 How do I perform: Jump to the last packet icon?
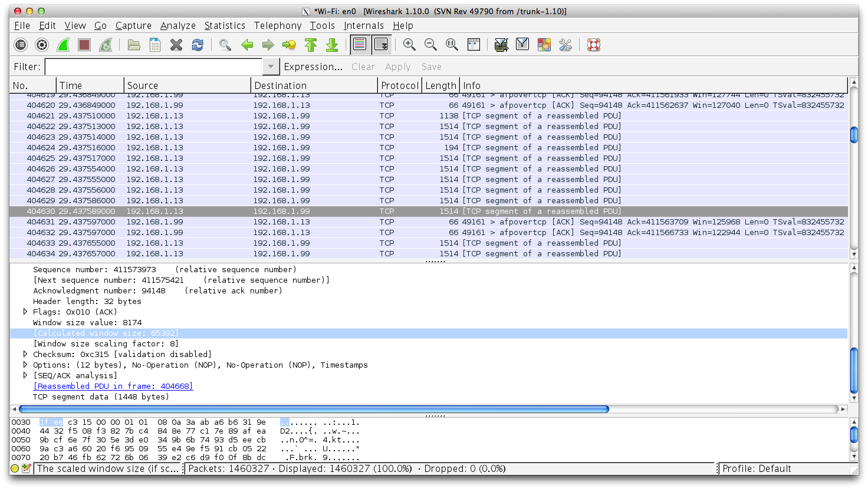332,45
